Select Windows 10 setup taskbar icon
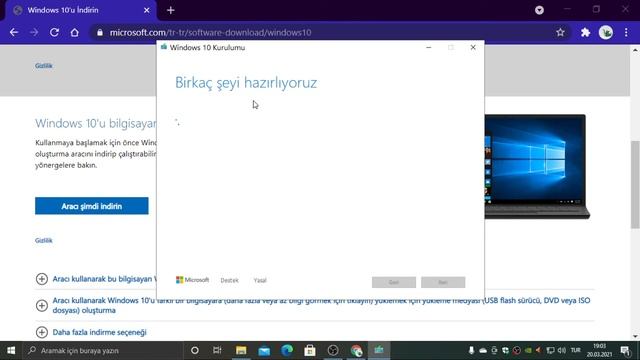 pos(379,351)
